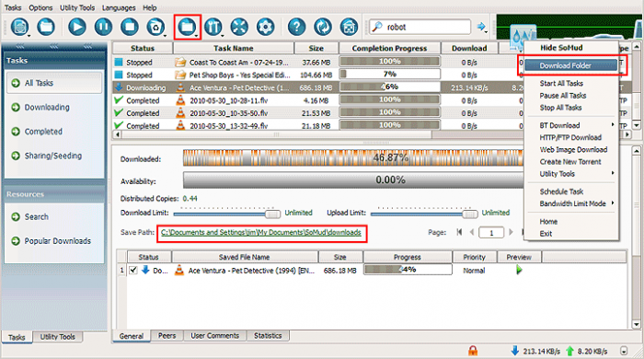Select Web Image Download entry
The width and height of the screenshot is (644, 359).
pos(573,149)
